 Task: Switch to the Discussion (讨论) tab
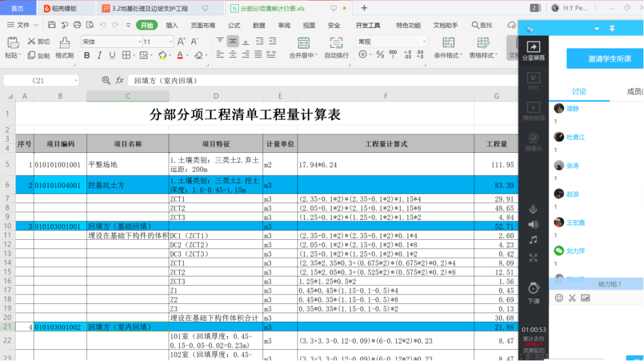579,92
